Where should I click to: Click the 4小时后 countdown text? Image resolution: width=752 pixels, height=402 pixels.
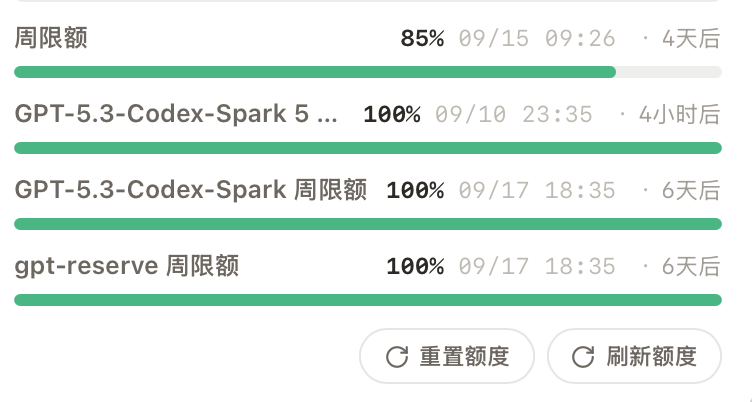[x=680, y=115]
